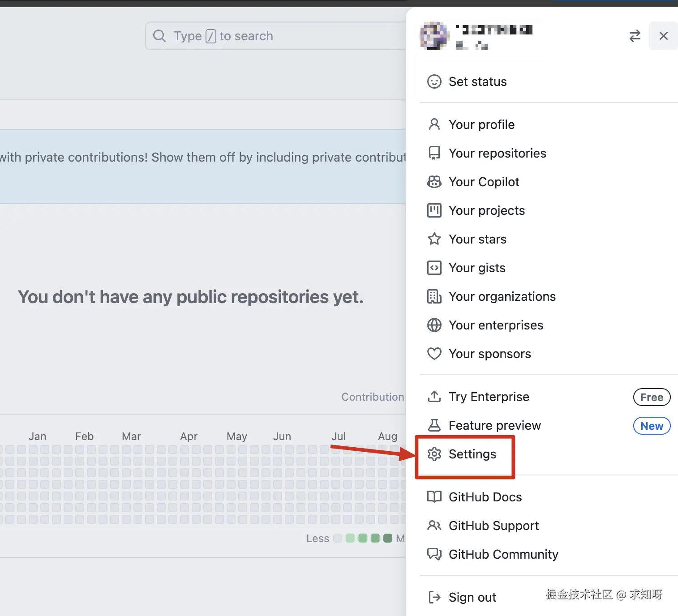Choose Sign out
This screenshot has width=678, height=616.
[x=549, y=597]
